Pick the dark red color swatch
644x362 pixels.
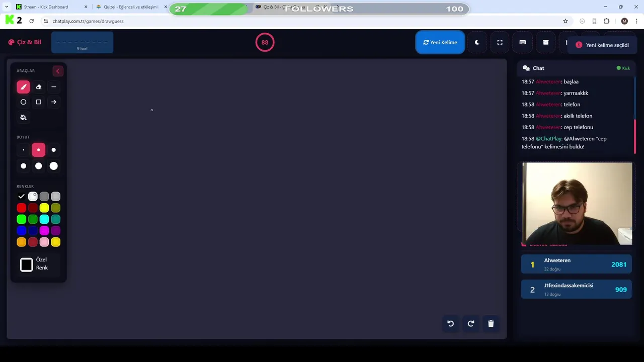click(x=33, y=208)
